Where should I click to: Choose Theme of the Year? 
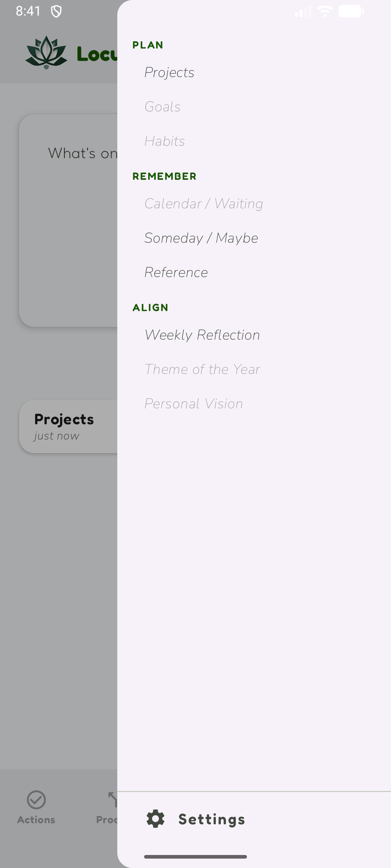(x=202, y=370)
